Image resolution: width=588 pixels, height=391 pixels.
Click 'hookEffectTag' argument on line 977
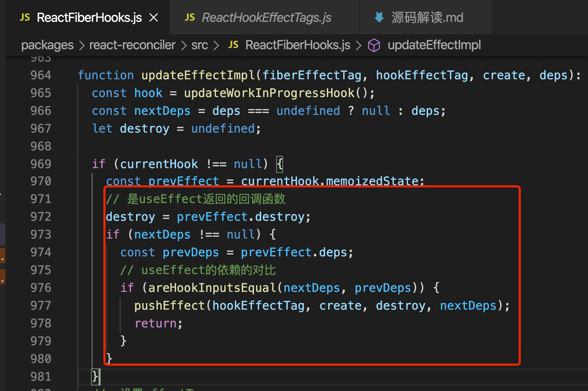pyautogui.click(x=258, y=306)
